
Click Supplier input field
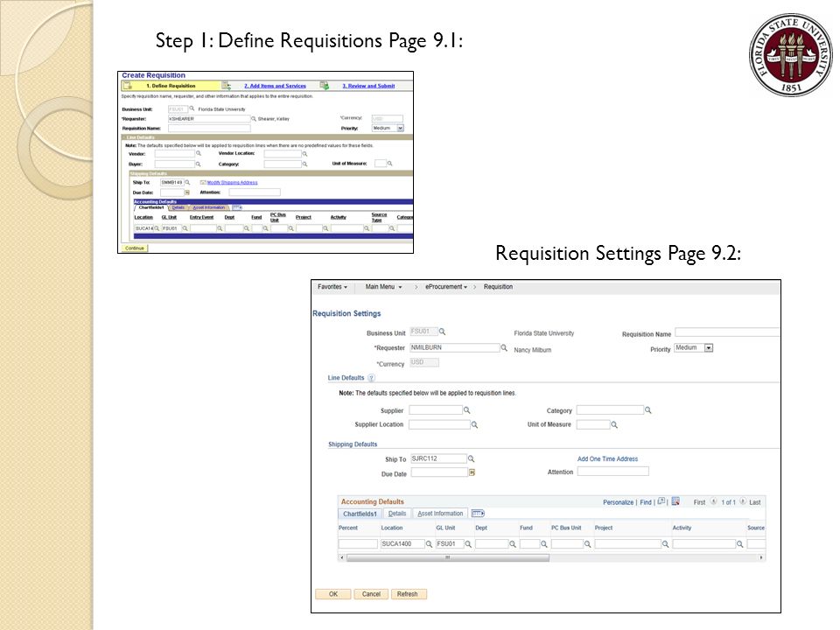[436, 409]
